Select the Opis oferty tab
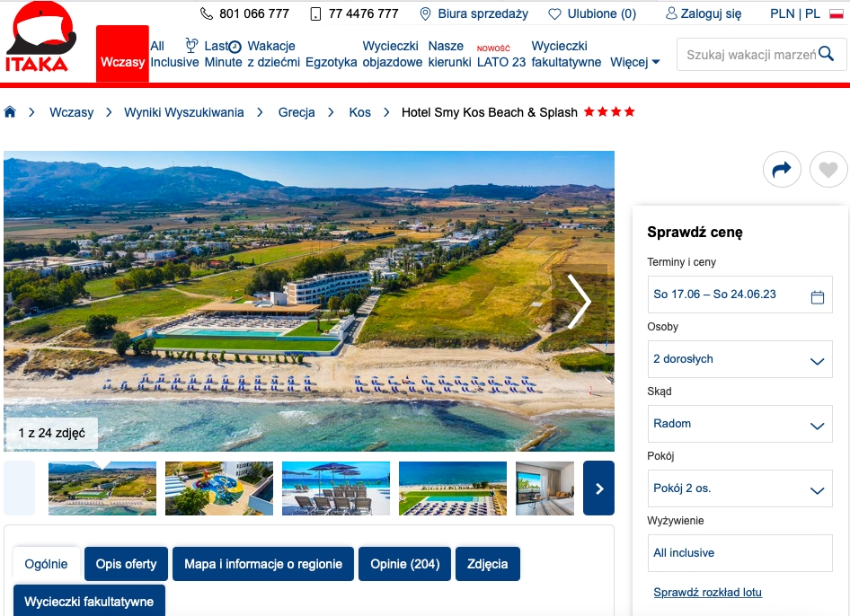This screenshot has height=616, width=850. click(127, 564)
